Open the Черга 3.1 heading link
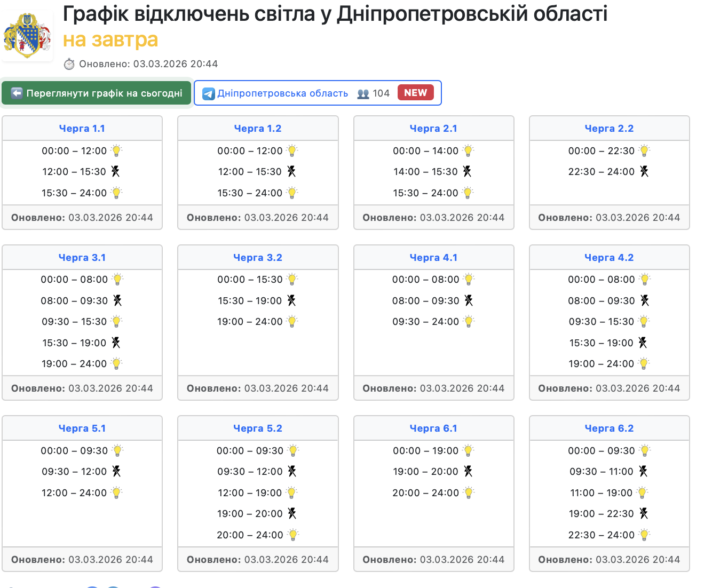Image resolution: width=728 pixels, height=588 pixels. pyautogui.click(x=82, y=258)
